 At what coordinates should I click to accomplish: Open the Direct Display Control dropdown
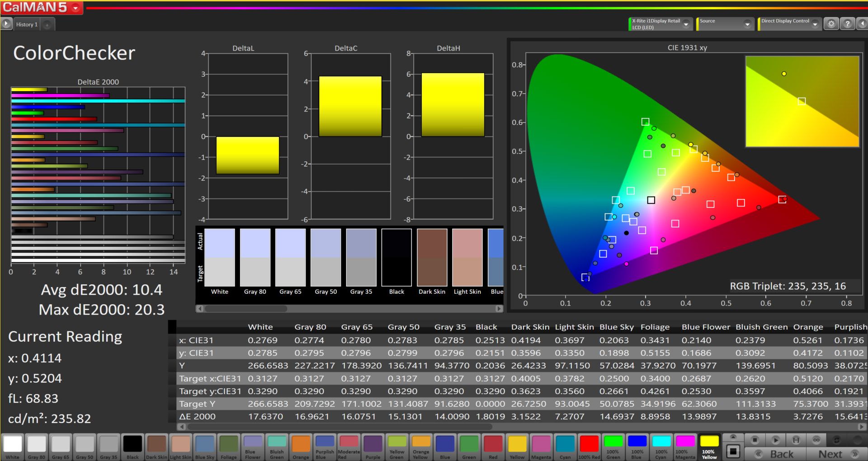point(815,24)
